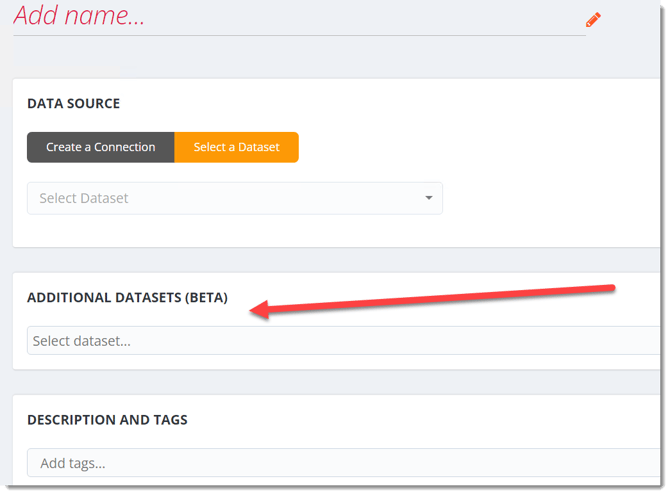Click the underline beneath the Add name title
This screenshot has height=495, width=670.
(300, 36)
